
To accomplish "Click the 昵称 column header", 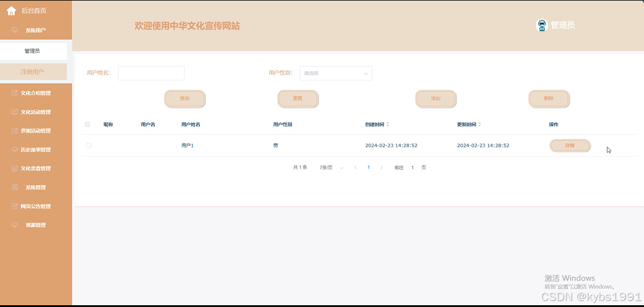I will (108, 124).
